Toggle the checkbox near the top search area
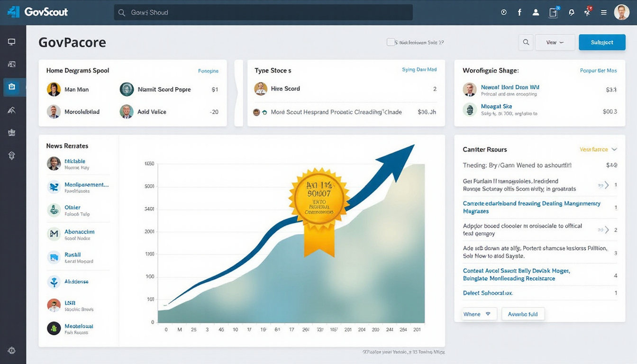637x364 pixels. pos(391,42)
